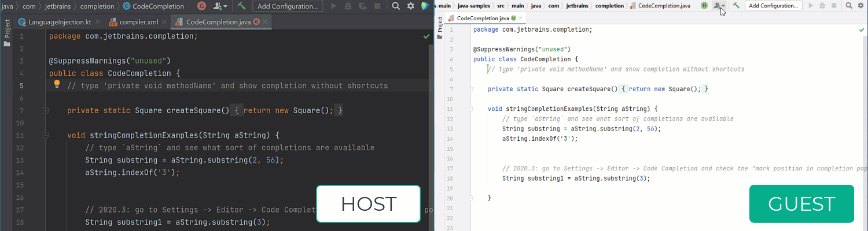
Task: Click the green H user avatar in guest toolbar
Action: 704,6
